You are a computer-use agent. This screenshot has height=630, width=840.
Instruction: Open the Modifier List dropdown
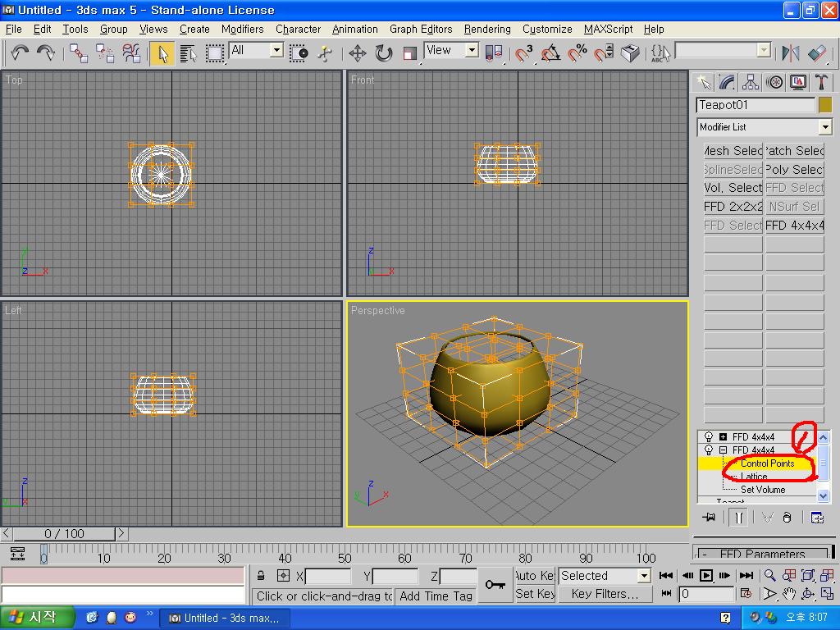[x=825, y=127]
